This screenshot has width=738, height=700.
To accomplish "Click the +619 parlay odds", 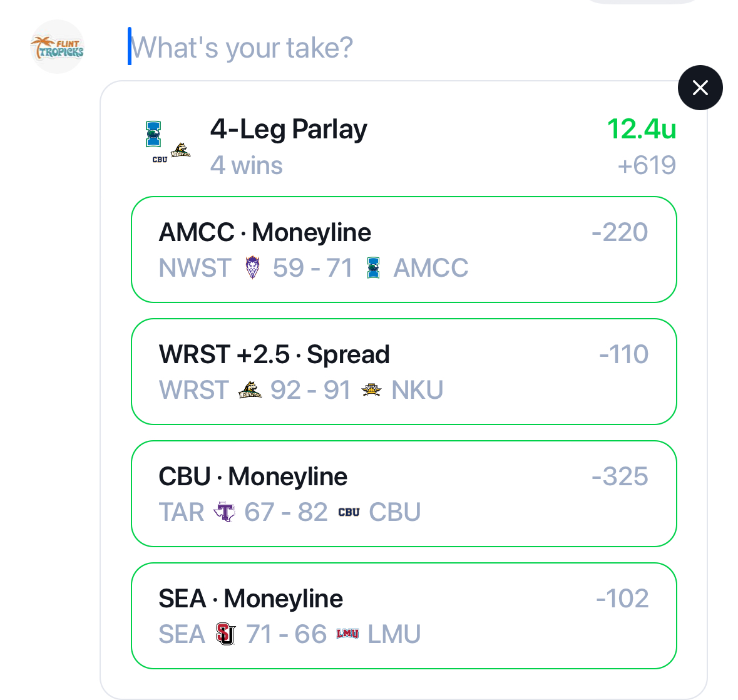I will tap(646, 166).
